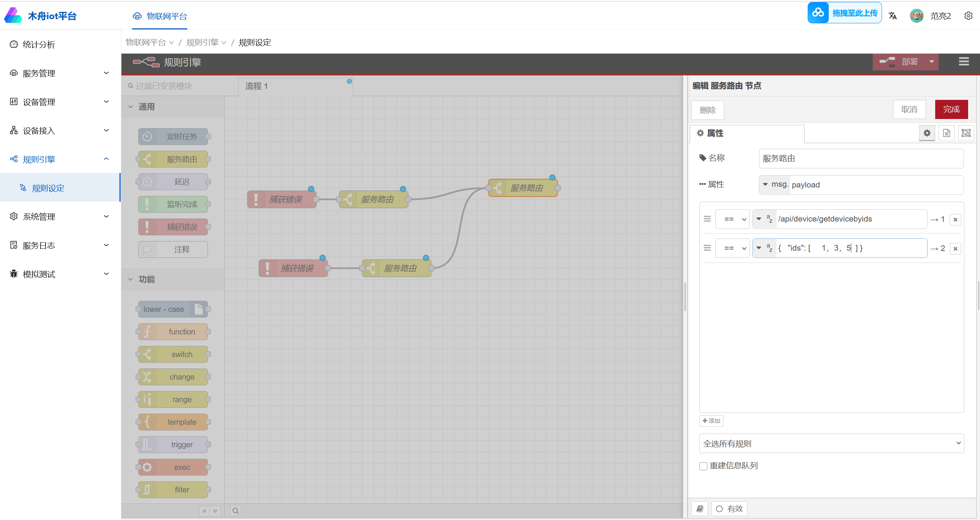Click the red 完成 button

tap(951, 109)
